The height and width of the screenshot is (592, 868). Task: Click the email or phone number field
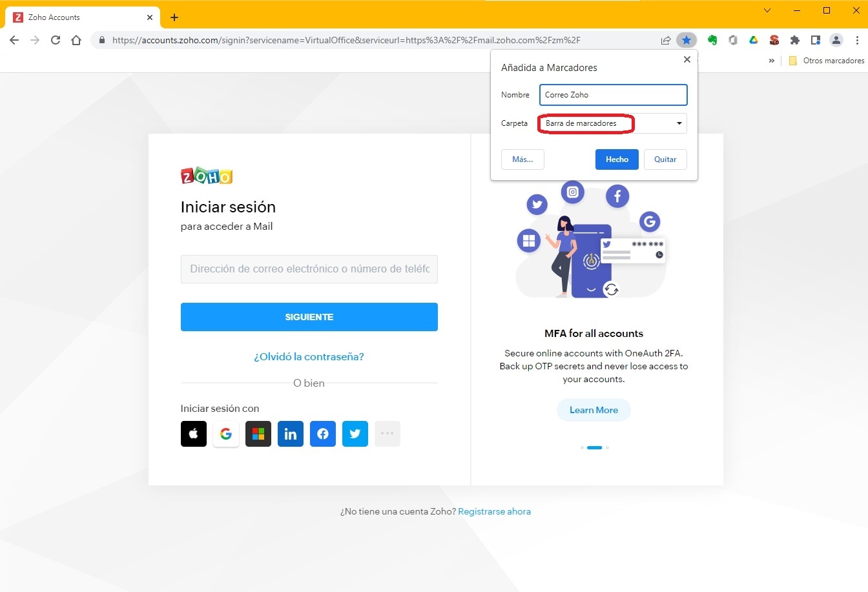coord(309,269)
